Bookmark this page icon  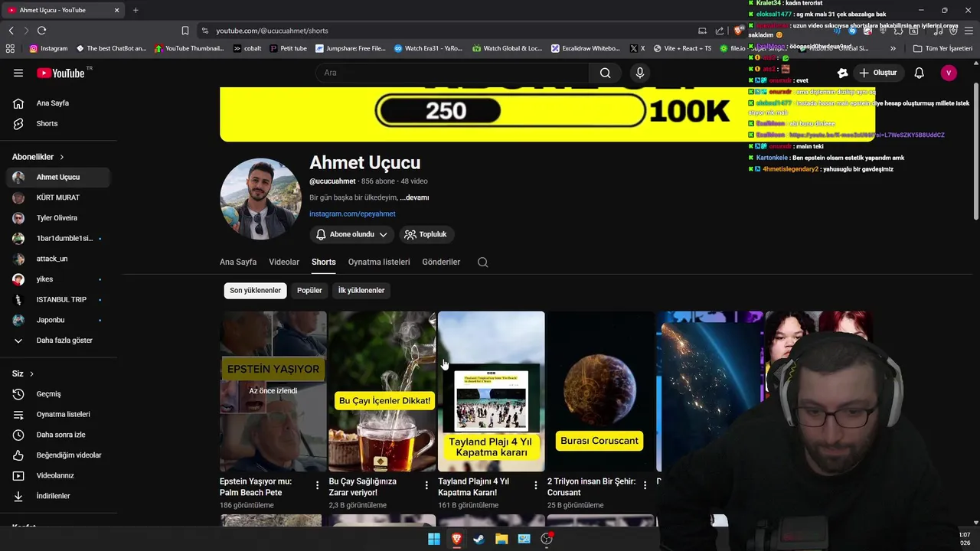tap(185, 31)
